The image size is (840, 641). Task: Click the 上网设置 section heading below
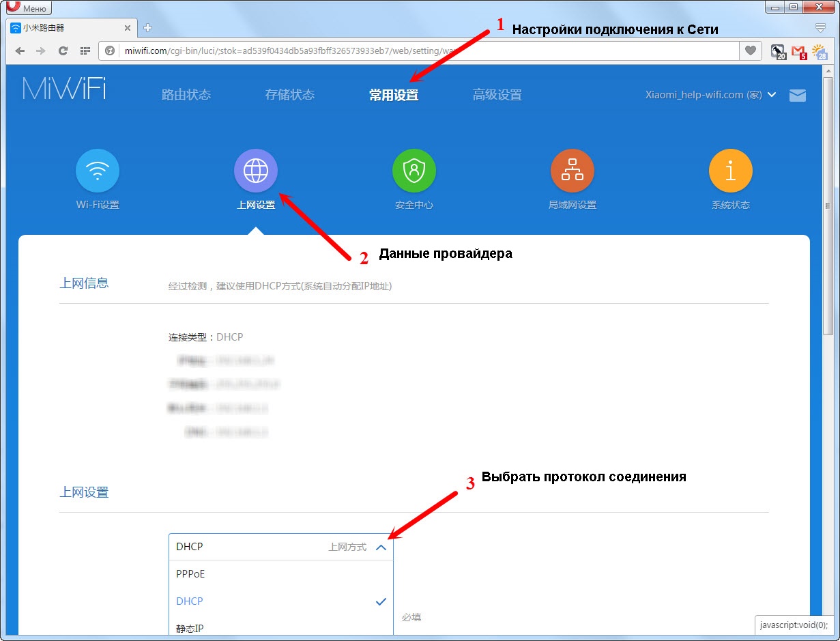tap(84, 492)
